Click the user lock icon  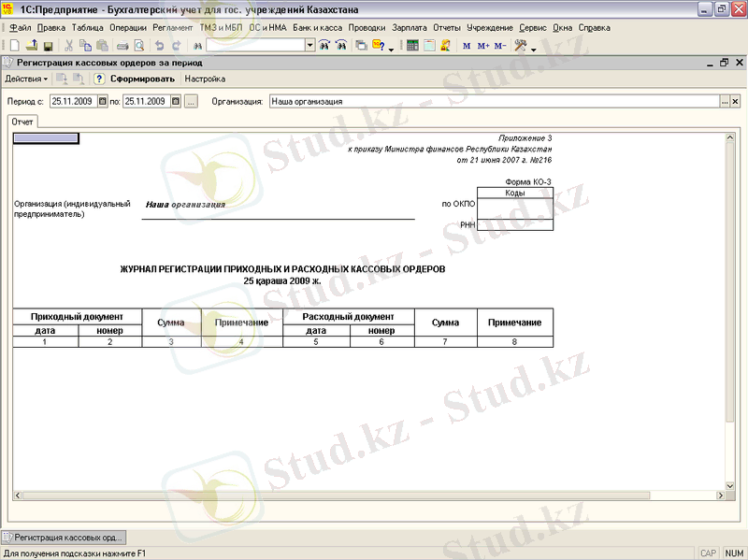pyautogui.click(x=446, y=45)
